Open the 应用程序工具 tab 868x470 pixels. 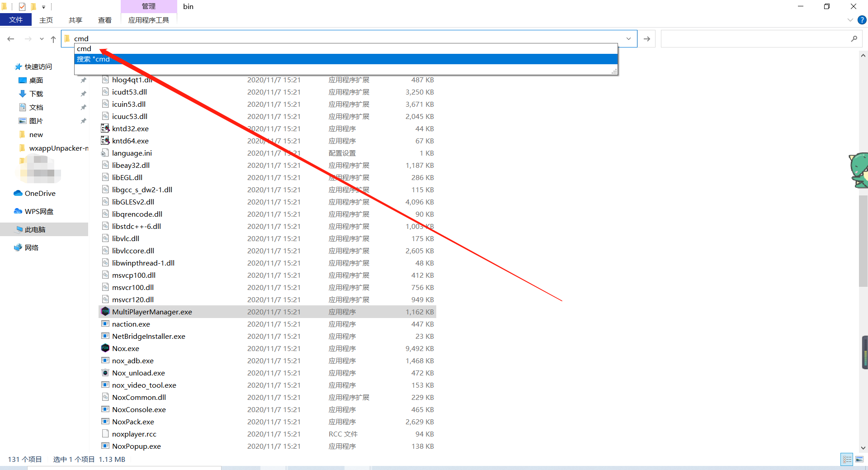tap(149, 20)
